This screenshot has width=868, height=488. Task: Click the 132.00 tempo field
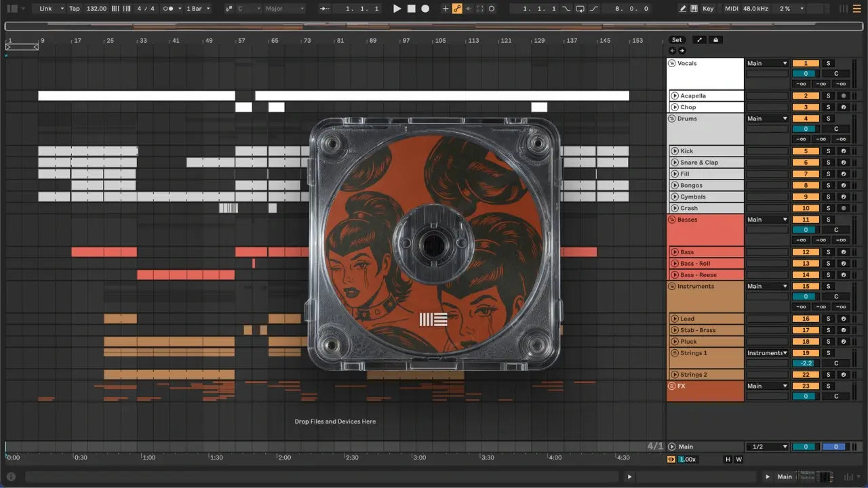[96, 9]
